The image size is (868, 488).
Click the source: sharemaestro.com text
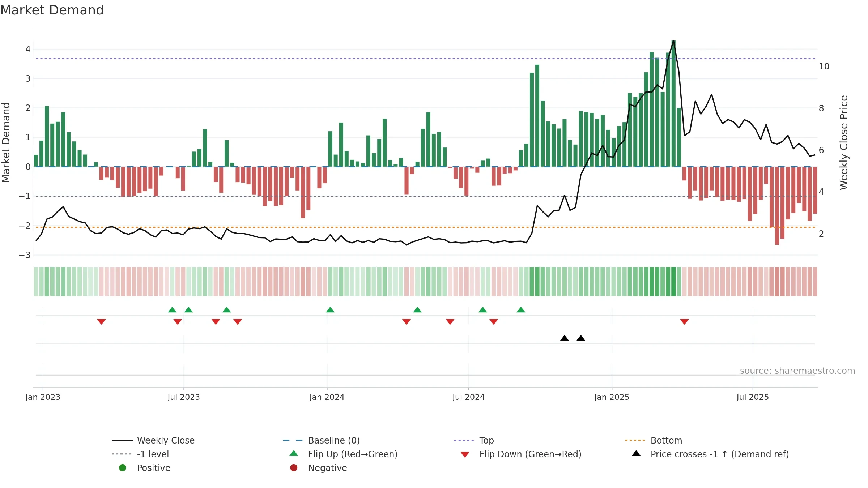[797, 371]
